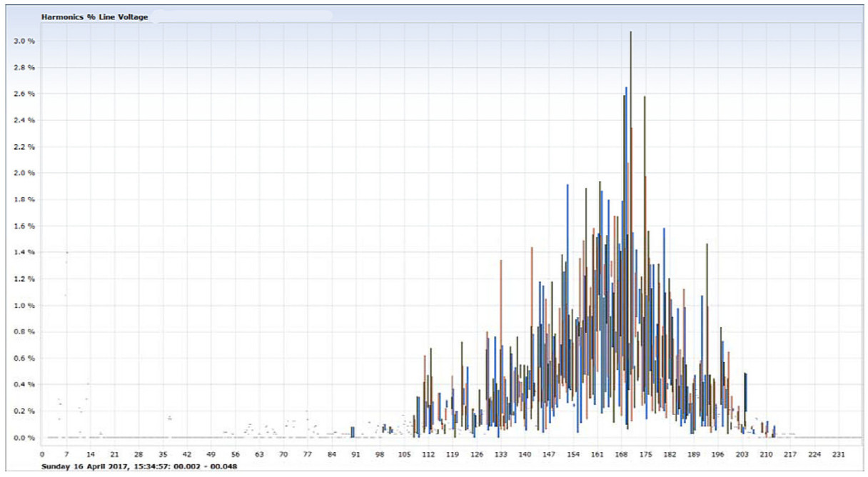868x477 pixels.
Task: Click x-axis harmonic label 7
Action: coord(66,453)
